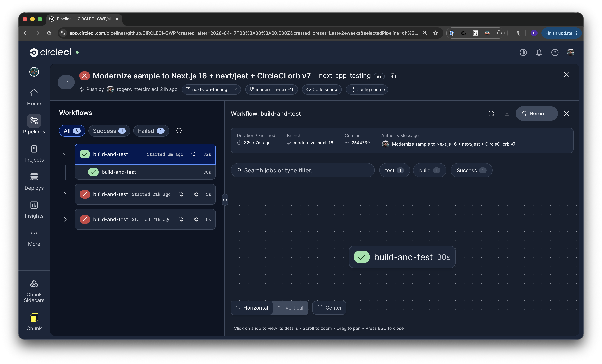The image size is (602, 364).
Task: Open workflow insights chart icon
Action: point(506,114)
